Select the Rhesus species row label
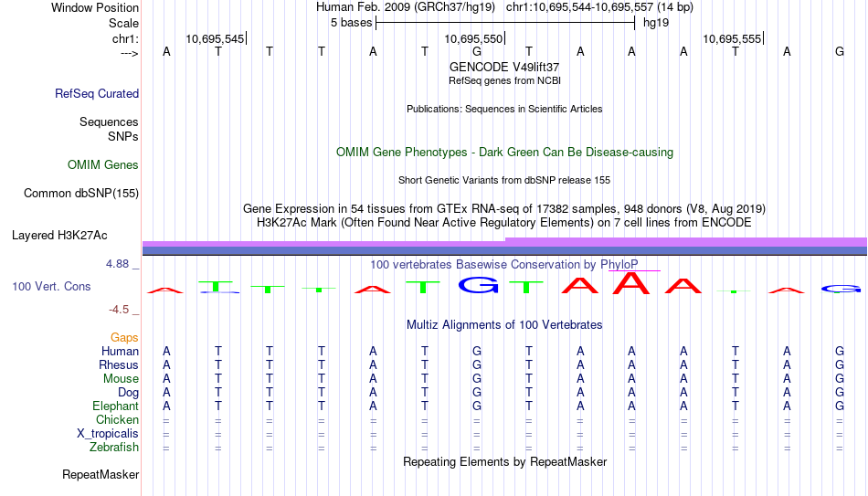Viewport: 868px width, 496px height. tap(119, 365)
